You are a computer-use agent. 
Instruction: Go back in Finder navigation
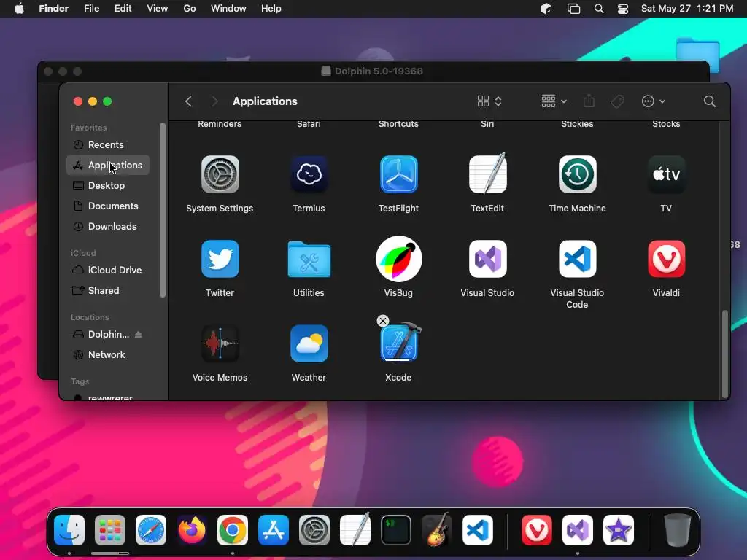pyautogui.click(x=189, y=101)
